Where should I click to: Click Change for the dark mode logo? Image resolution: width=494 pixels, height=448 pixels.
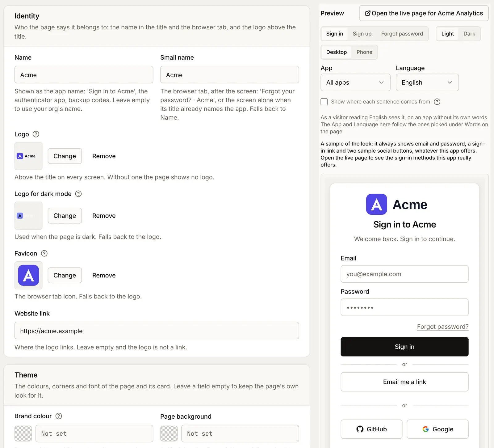coord(65,216)
